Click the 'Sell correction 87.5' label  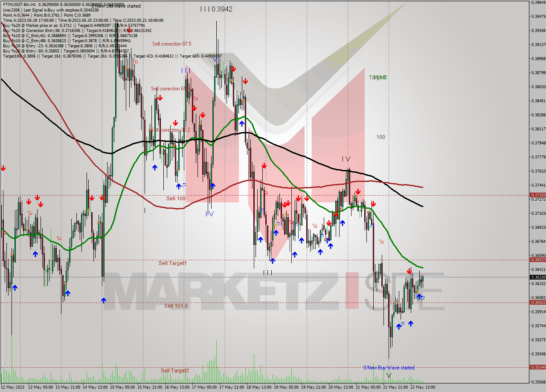(172, 44)
